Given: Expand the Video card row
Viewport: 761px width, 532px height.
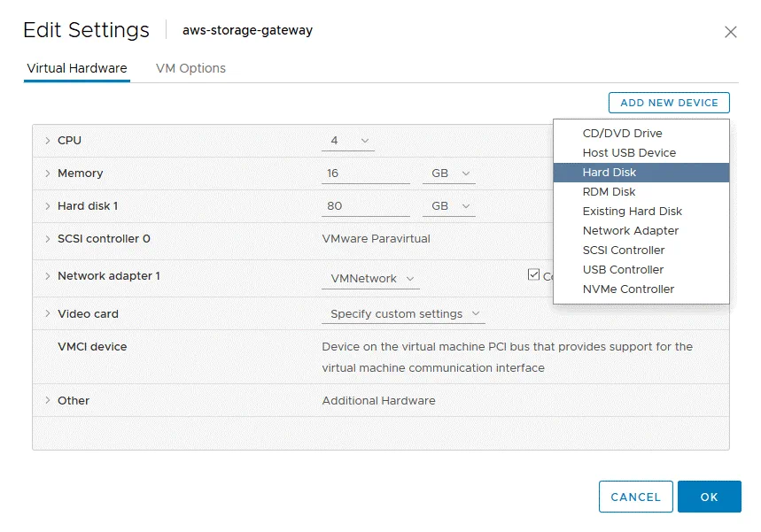Looking at the screenshot, I should [48, 314].
